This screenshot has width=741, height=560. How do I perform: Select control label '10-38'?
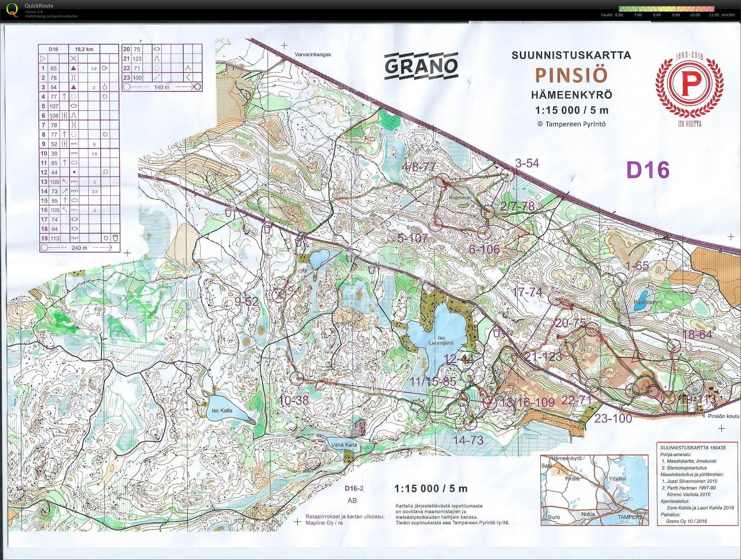[294, 401]
